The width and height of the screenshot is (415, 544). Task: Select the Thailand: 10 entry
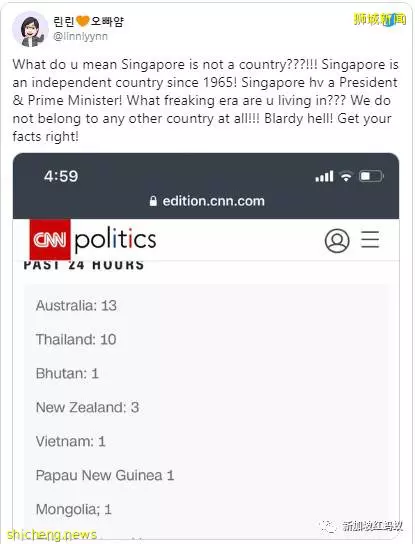[76, 339]
